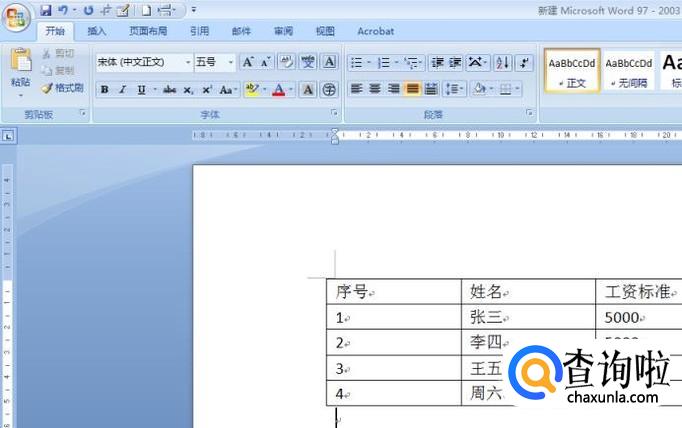Viewport: 682px width, 428px height.
Task: Click the bullet list icon
Action: pos(357,62)
